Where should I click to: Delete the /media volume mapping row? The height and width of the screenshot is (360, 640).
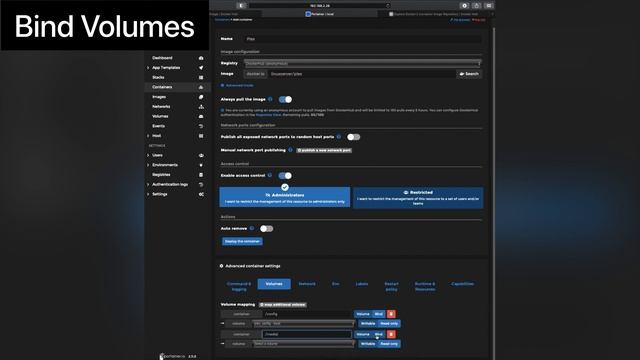coord(391,334)
